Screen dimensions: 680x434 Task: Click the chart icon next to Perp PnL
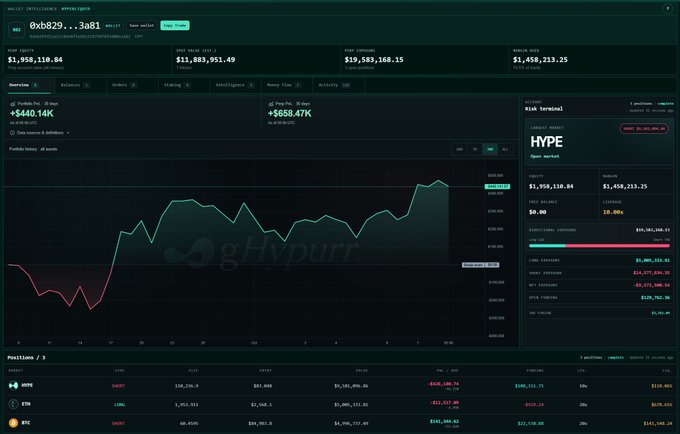[271, 104]
